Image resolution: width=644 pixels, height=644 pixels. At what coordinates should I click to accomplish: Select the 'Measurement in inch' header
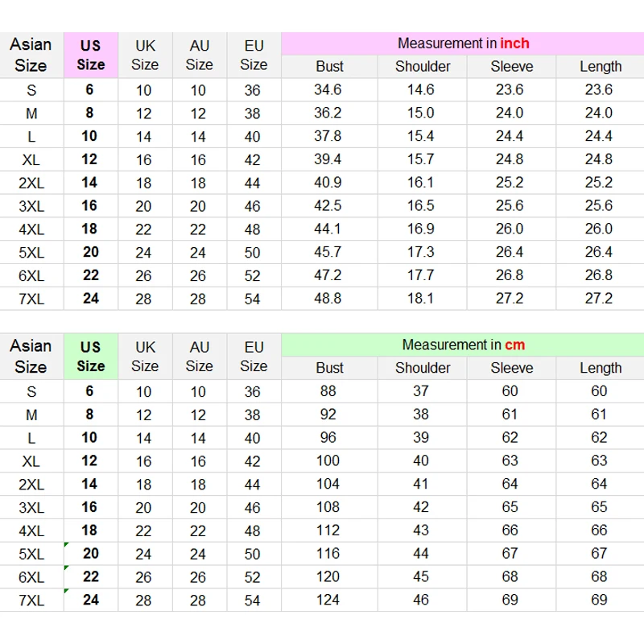[463, 43]
